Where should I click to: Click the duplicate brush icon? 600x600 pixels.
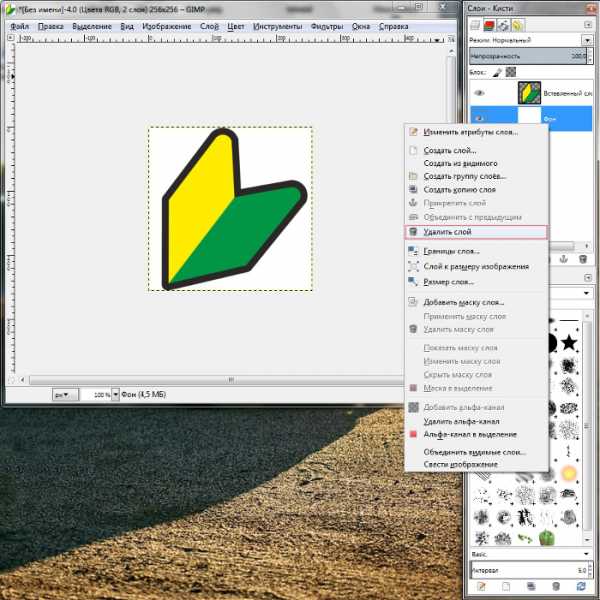pyautogui.click(x=531, y=586)
